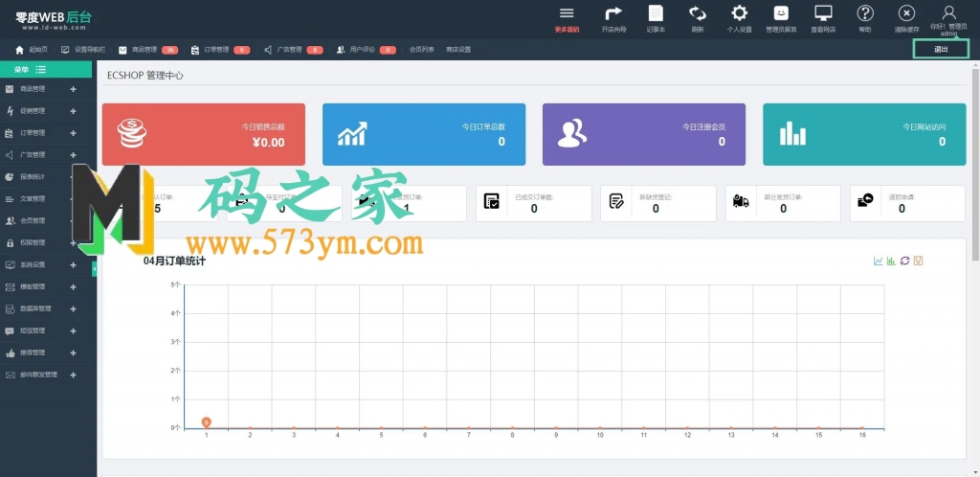Click the 数据库管理 database icon
The height and width of the screenshot is (477, 980).
click(x=10, y=308)
